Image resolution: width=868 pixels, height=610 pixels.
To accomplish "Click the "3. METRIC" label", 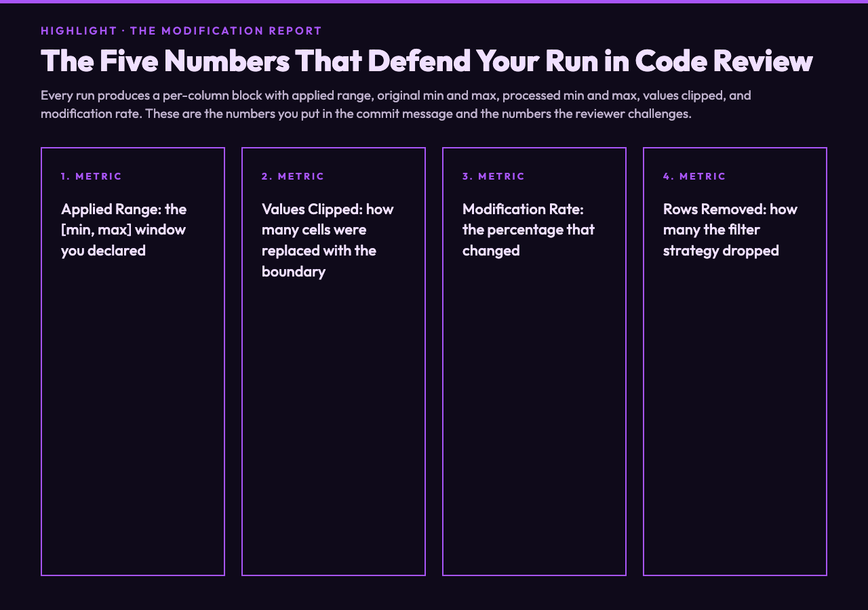I will tap(494, 176).
